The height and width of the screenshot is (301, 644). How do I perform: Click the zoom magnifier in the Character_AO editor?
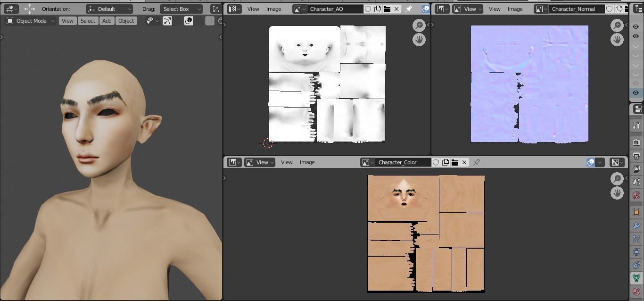[419, 25]
